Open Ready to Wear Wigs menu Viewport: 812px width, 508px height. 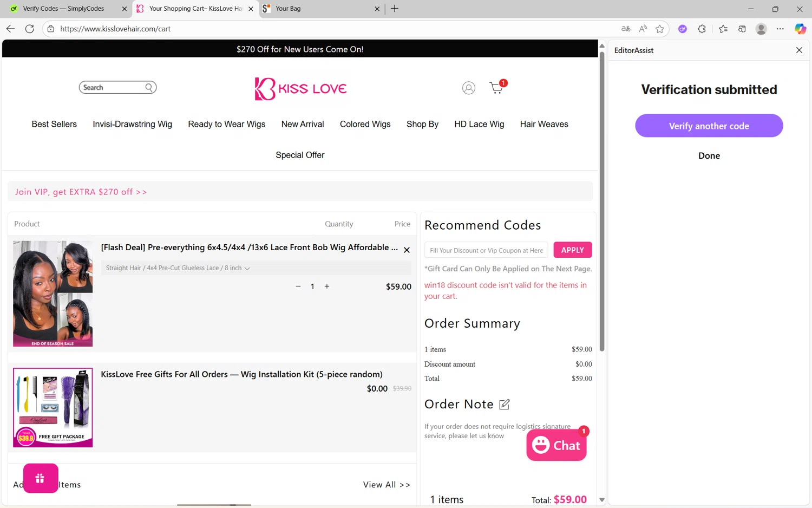(x=227, y=124)
